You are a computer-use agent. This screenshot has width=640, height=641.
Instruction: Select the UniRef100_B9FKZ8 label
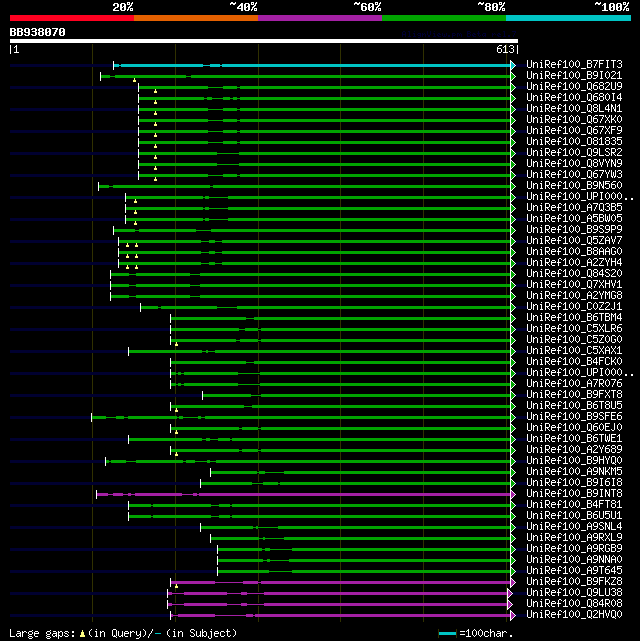coord(574,582)
